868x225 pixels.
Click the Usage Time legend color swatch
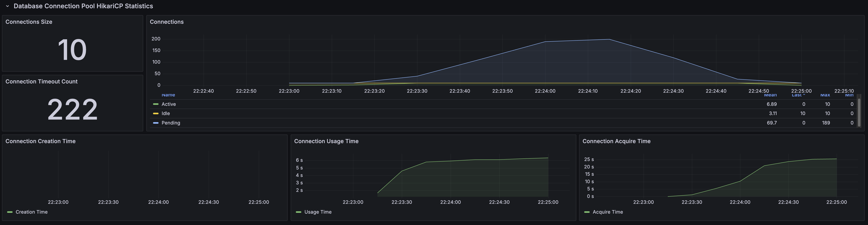point(298,212)
